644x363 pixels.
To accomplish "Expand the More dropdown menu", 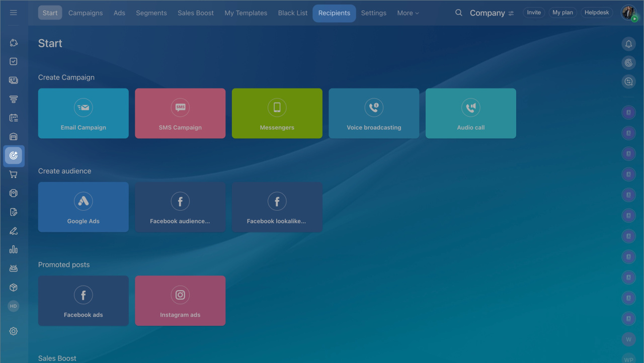I will 408,13.
